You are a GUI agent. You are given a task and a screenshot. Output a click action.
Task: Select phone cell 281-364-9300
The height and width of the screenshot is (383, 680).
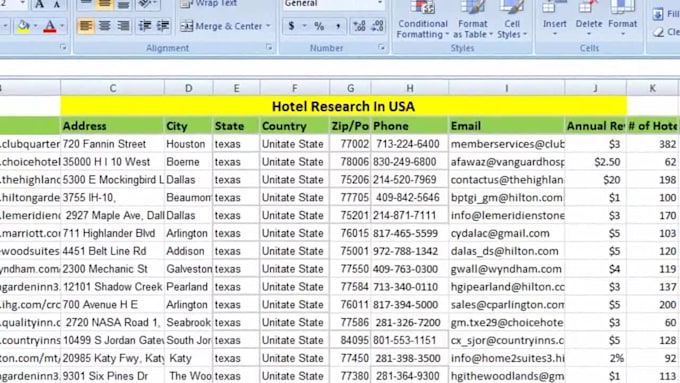(410, 376)
